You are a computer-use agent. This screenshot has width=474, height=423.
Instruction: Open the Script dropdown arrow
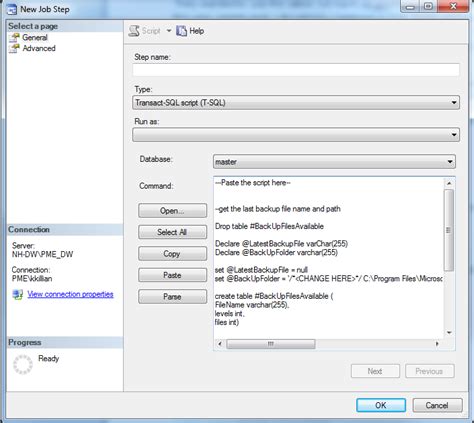pos(169,31)
